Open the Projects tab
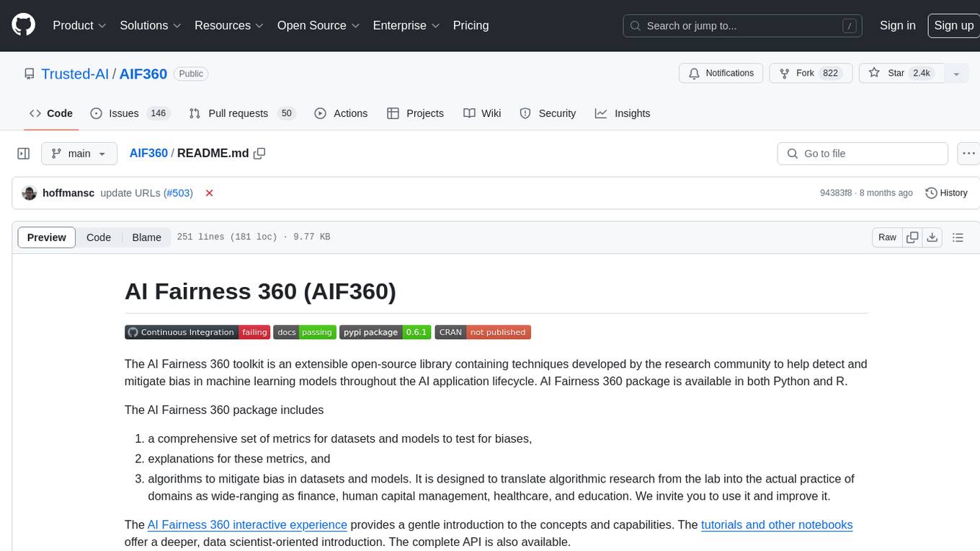The image size is (980, 551). click(x=415, y=113)
